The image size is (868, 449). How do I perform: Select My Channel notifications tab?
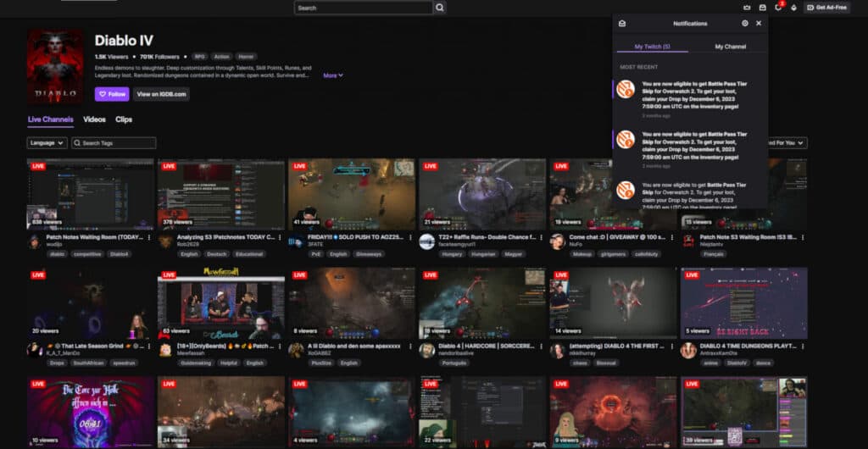pyautogui.click(x=730, y=47)
